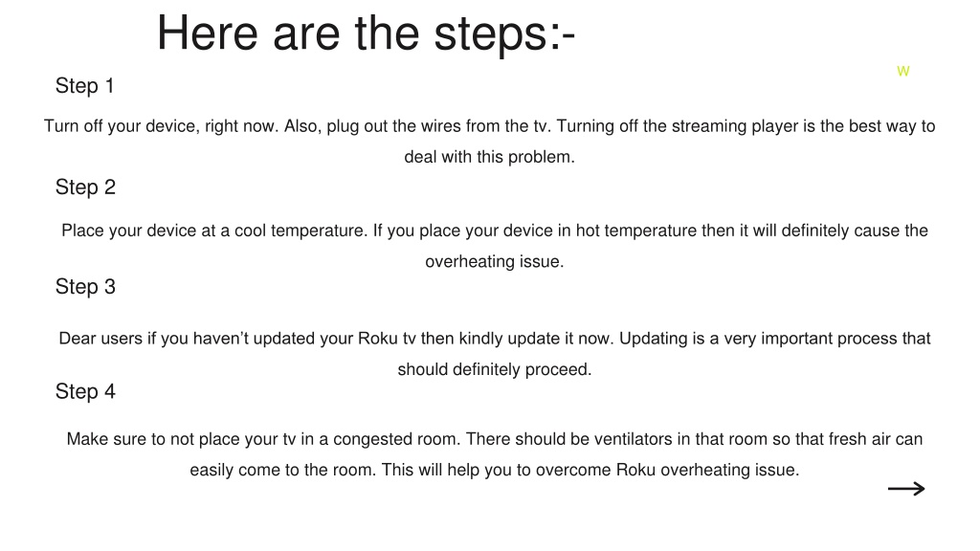Click the 'deal with this problem.' line
This screenshot has height=551, width=980.
tap(489, 157)
